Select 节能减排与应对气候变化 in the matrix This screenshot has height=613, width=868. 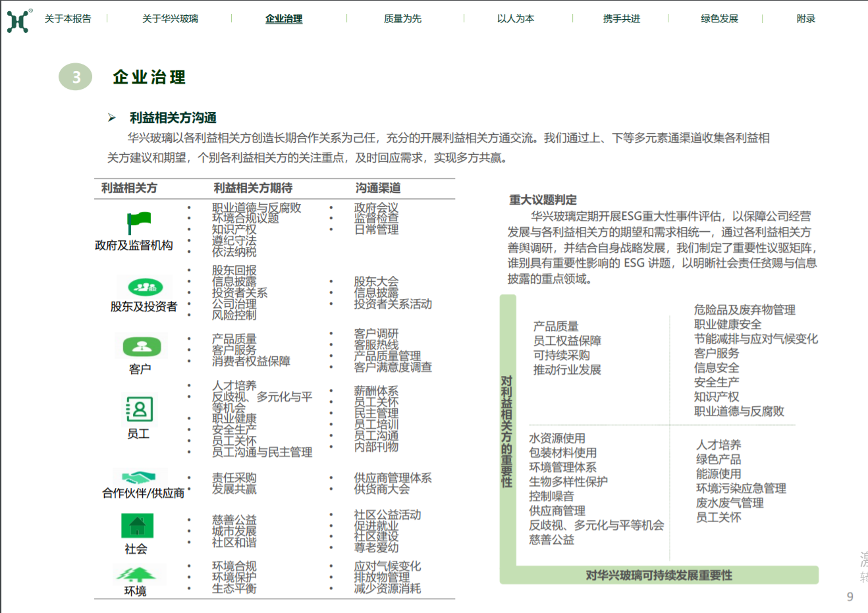pyautogui.click(x=756, y=338)
